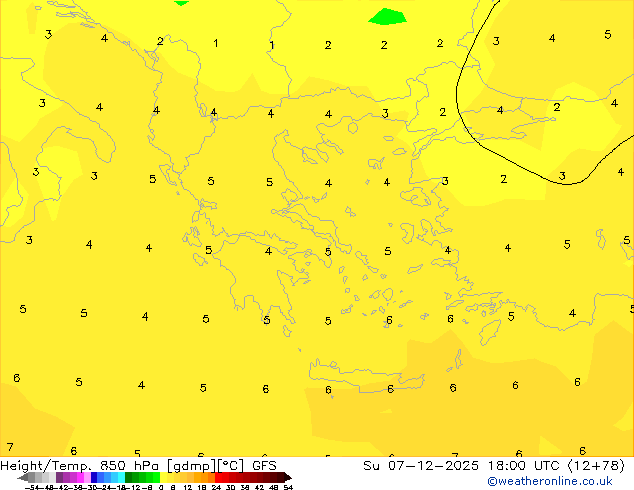Click the GFS model label
Image resolution: width=634 pixels, height=490 pixels.
tap(264, 465)
